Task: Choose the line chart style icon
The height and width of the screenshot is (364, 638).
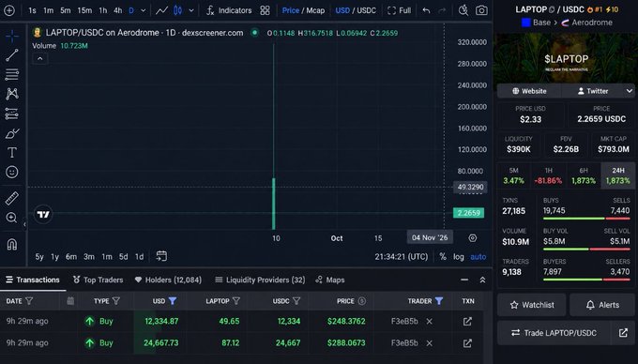Action: 161,10
